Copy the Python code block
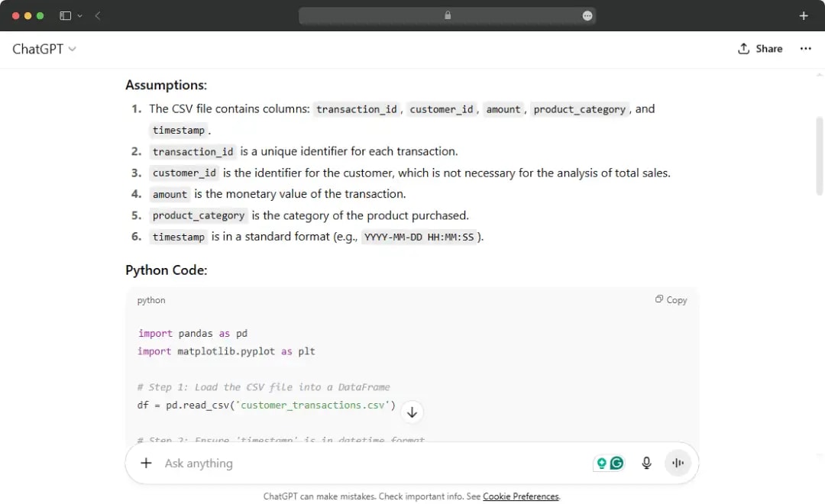 coord(670,299)
